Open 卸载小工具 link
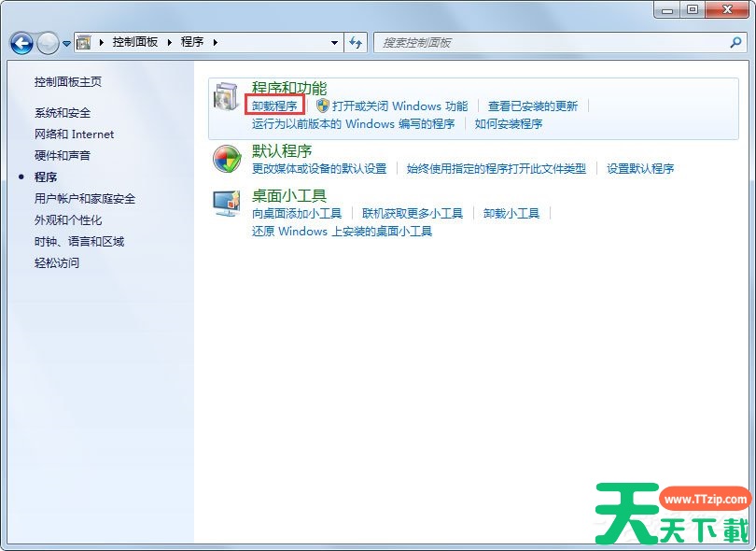 pos(511,213)
